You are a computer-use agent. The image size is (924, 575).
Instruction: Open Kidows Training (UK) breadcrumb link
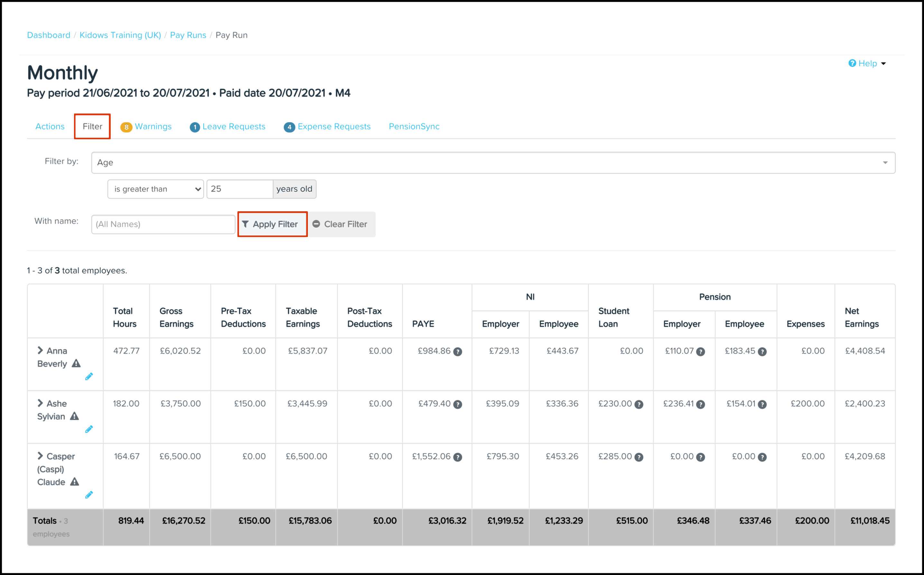coord(120,35)
